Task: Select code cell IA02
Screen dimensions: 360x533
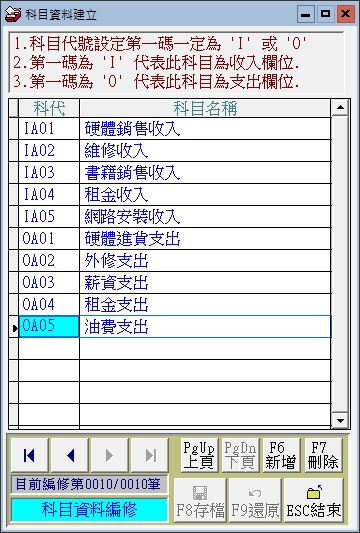Action: tap(49, 151)
